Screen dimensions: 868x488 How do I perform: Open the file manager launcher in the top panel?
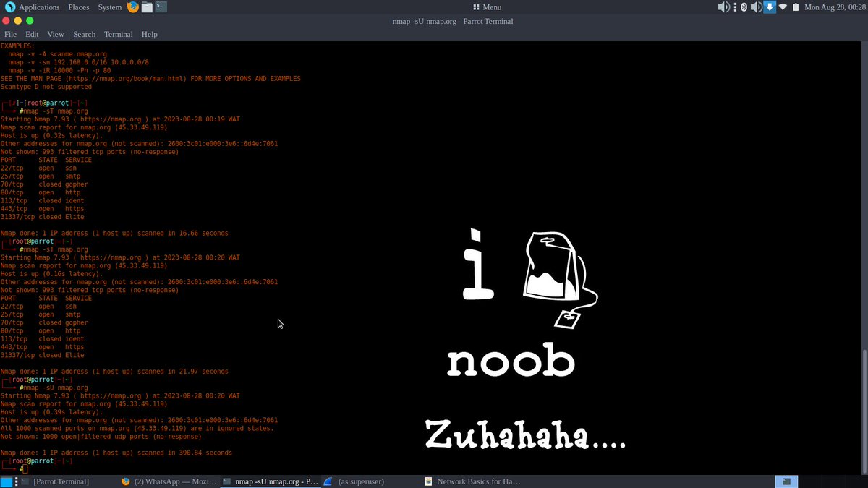[x=147, y=7]
